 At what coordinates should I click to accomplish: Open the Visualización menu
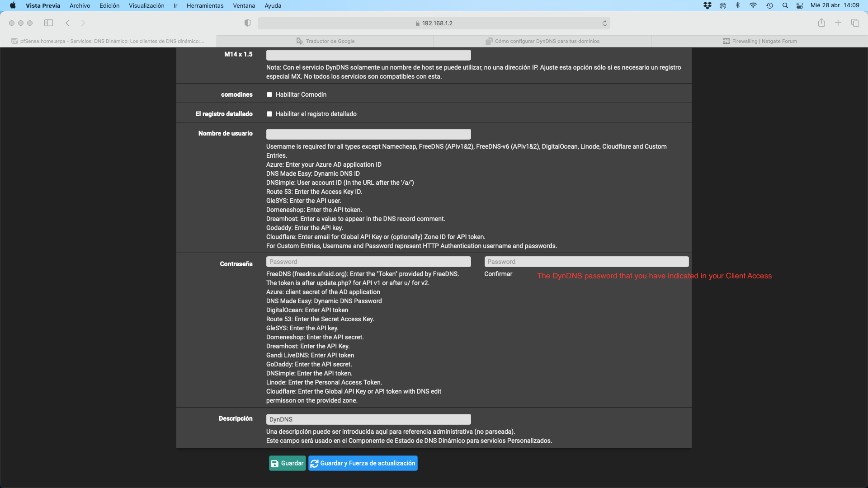pos(146,5)
